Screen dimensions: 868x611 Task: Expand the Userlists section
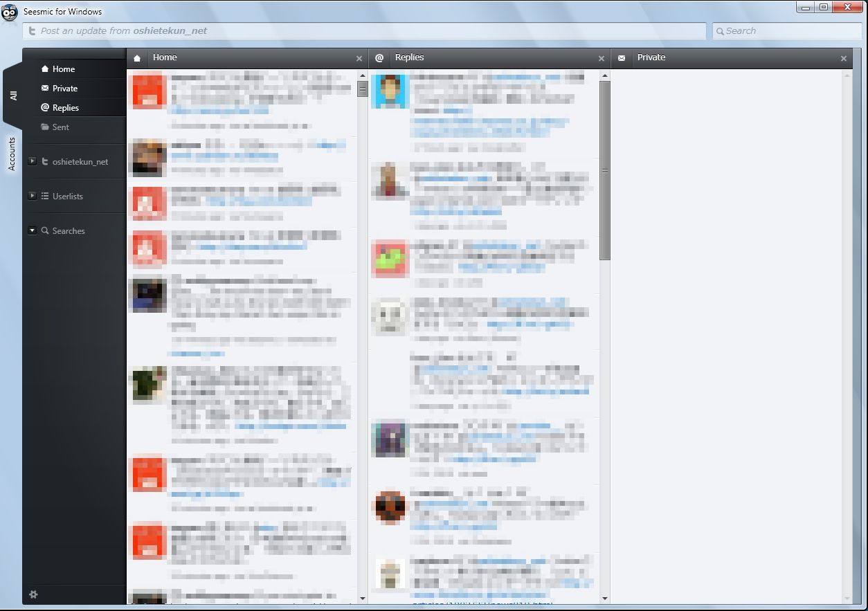[32, 196]
